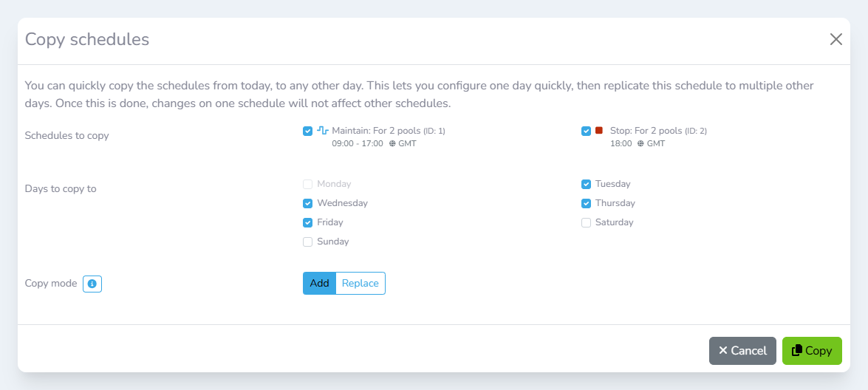Click the globe icon beside 09:00 - 17:00

(392, 144)
